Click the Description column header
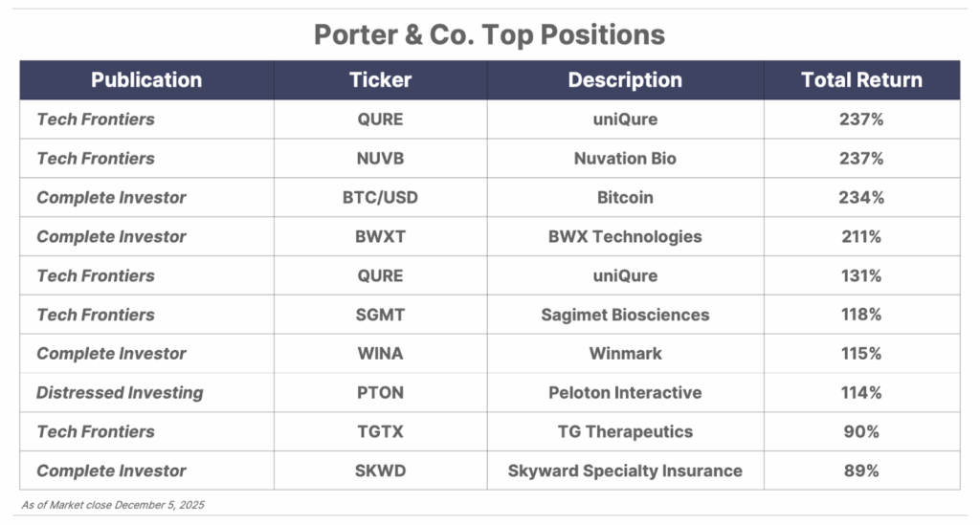The width and height of the screenshot is (980, 525). [x=625, y=80]
